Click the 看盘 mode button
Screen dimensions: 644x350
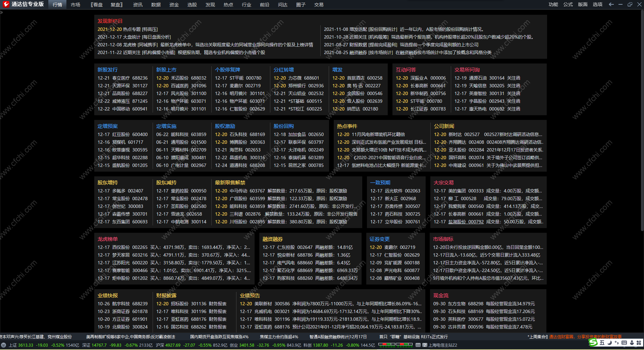97,5
